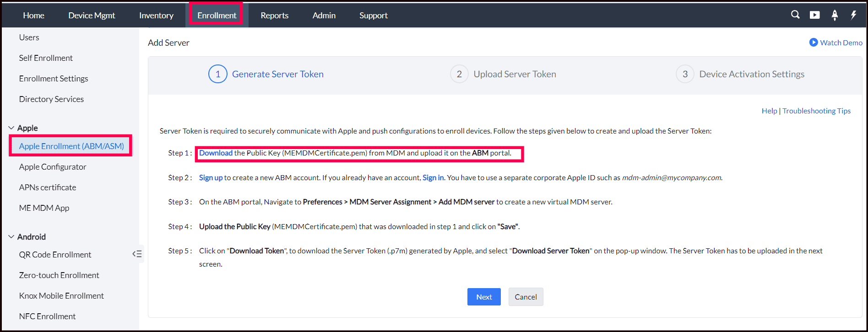Click the lightning bolt quick actions icon
The image size is (868, 332).
[853, 15]
